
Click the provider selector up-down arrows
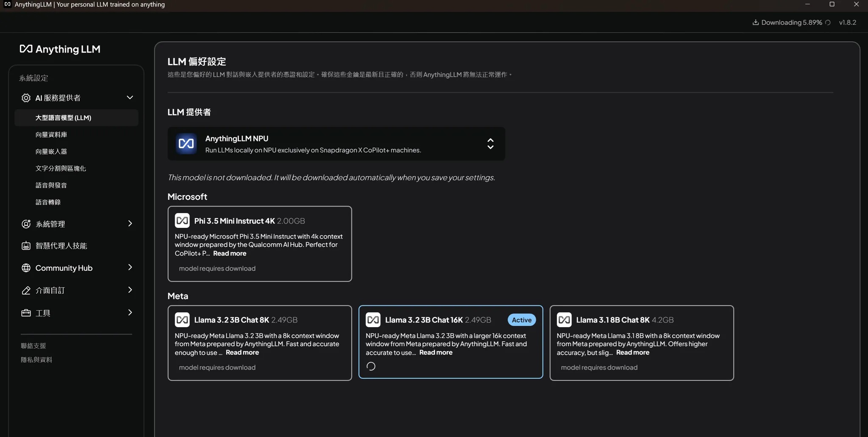pos(490,144)
